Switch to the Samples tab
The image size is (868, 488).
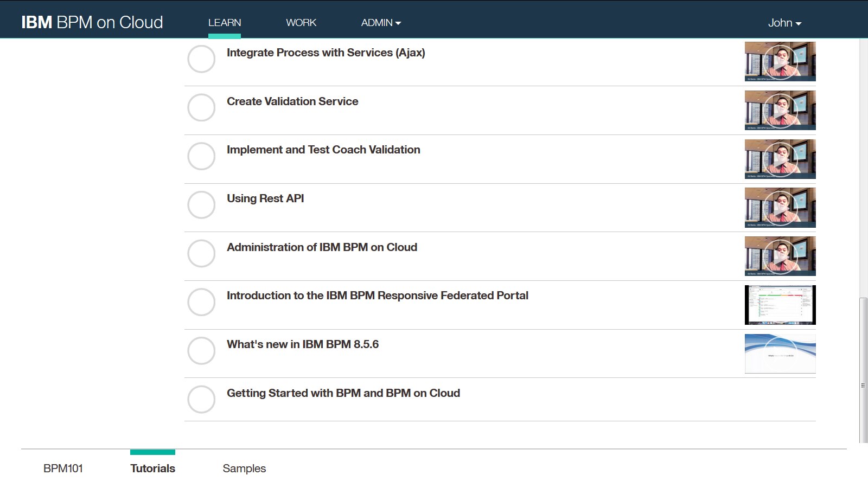pyautogui.click(x=244, y=468)
